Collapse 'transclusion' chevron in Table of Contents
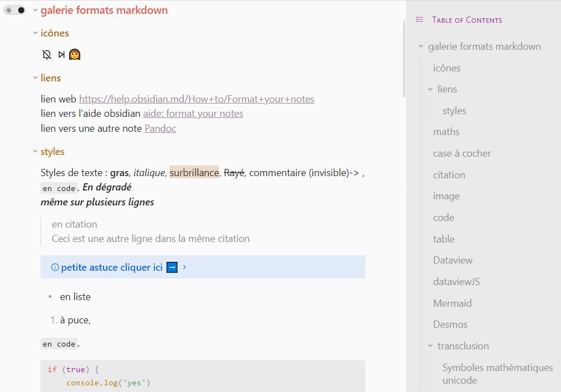The width and height of the screenshot is (561, 392). 430,346
